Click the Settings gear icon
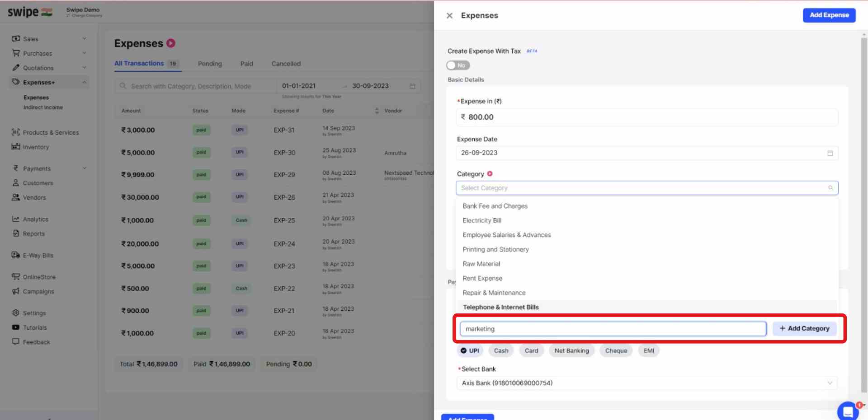The width and height of the screenshot is (868, 420). click(x=16, y=313)
